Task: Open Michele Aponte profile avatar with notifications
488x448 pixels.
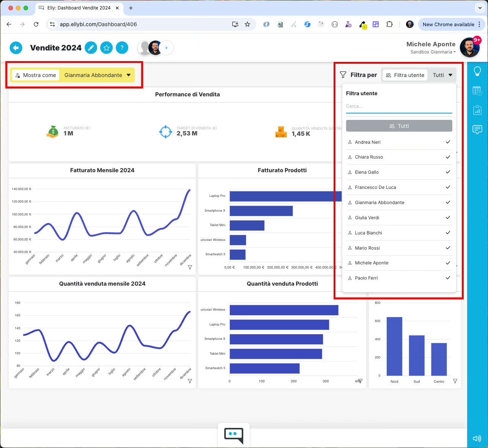Action: (470, 47)
